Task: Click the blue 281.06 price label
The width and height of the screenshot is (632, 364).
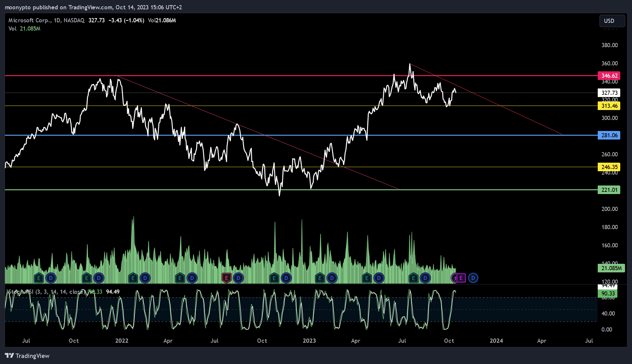Action: (609, 135)
